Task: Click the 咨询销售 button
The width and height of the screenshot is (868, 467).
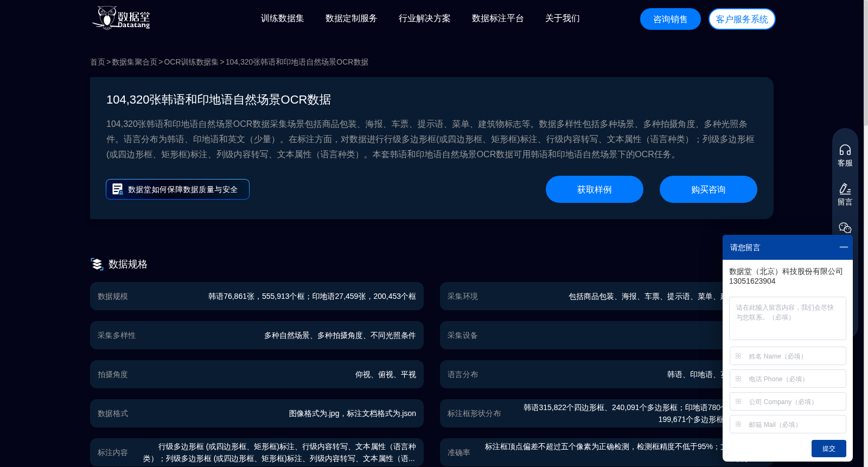Action: click(x=671, y=19)
